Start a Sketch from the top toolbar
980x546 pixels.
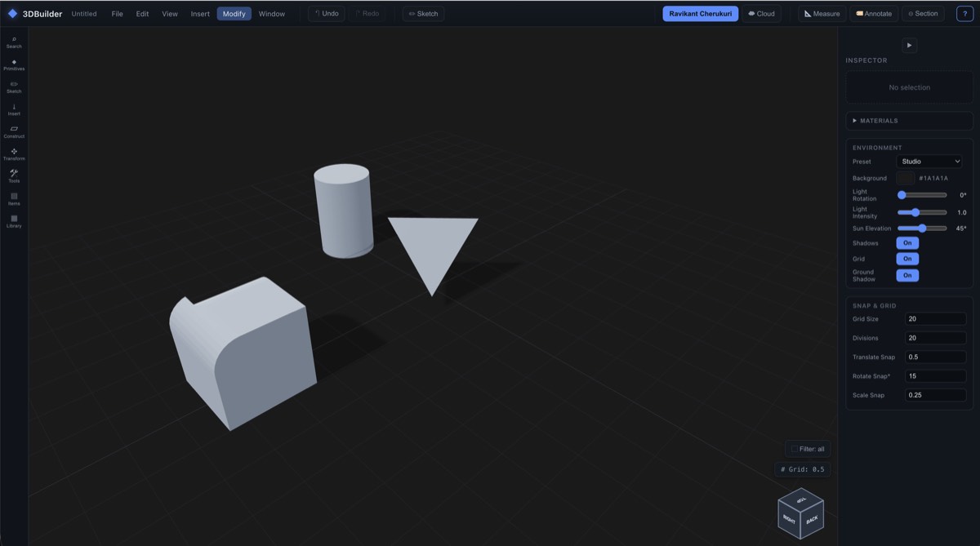pyautogui.click(x=423, y=14)
